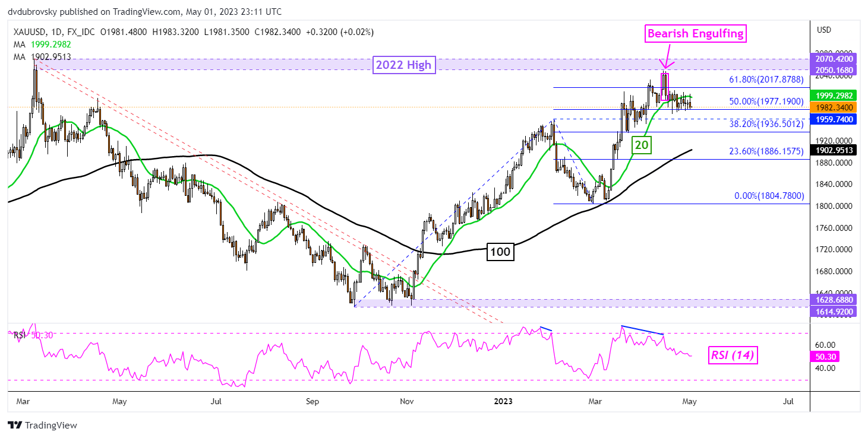Click the Nov label on time axis
The height and width of the screenshot is (438, 868).
(407, 402)
